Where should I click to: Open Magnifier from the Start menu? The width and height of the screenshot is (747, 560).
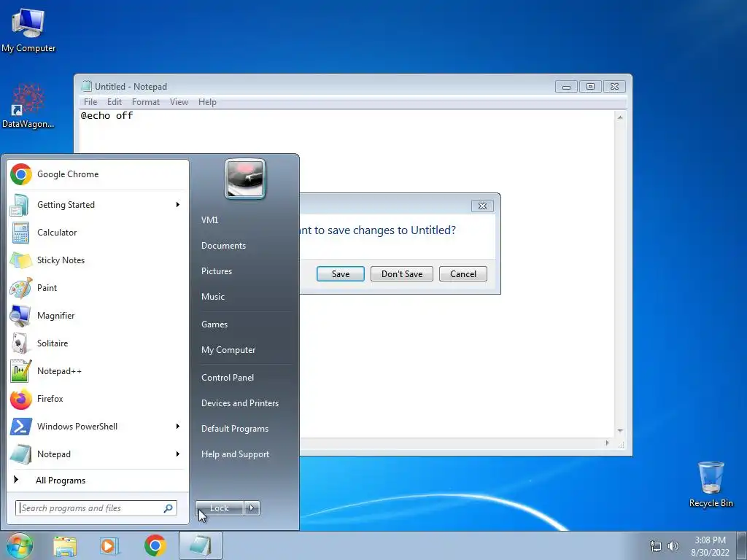[x=98, y=315]
